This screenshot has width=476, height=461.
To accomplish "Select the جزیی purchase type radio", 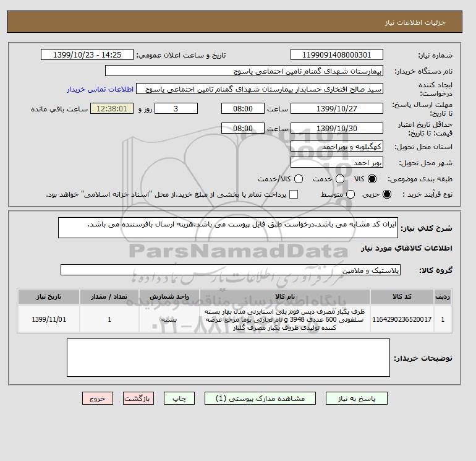I will click(387, 194).
